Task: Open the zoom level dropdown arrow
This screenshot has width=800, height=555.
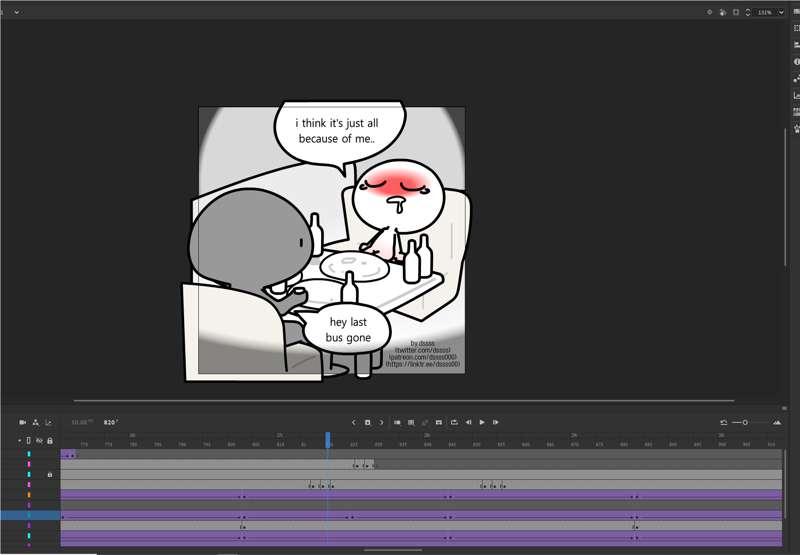Action: click(x=781, y=12)
